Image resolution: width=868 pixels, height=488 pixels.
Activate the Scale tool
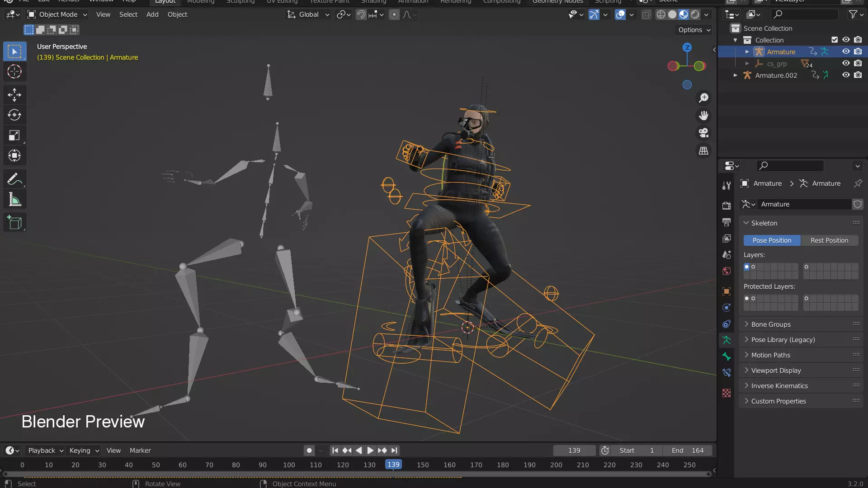[x=14, y=136]
